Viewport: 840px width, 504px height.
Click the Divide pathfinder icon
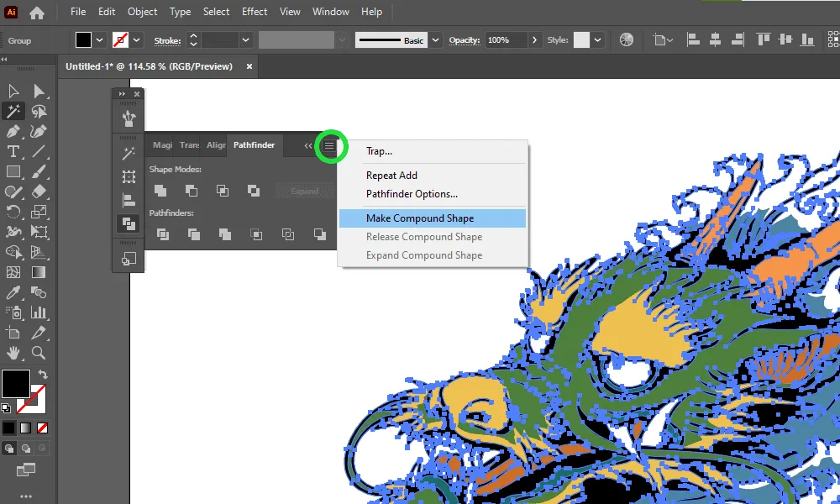[162, 234]
